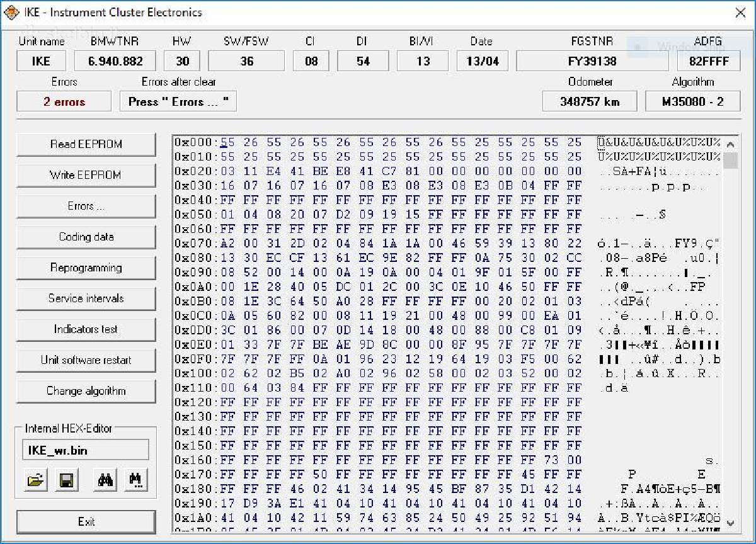Screen dimensions: 756x544
Task: Open a file with the folder icon
Action: [x=36, y=481]
